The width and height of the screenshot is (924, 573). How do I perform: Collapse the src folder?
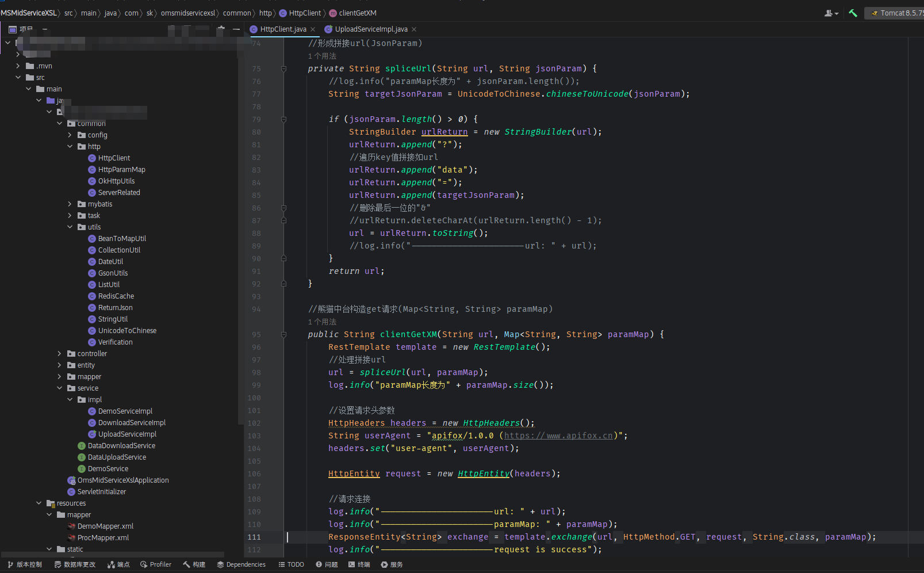point(18,78)
